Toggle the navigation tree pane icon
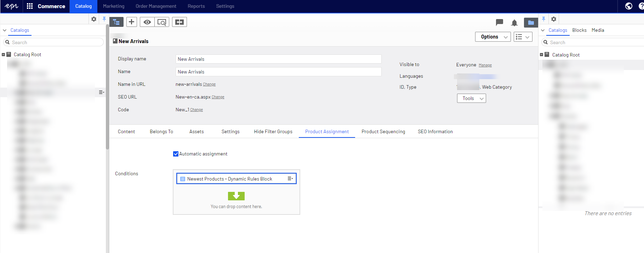This screenshot has width=644, height=253. [x=116, y=22]
